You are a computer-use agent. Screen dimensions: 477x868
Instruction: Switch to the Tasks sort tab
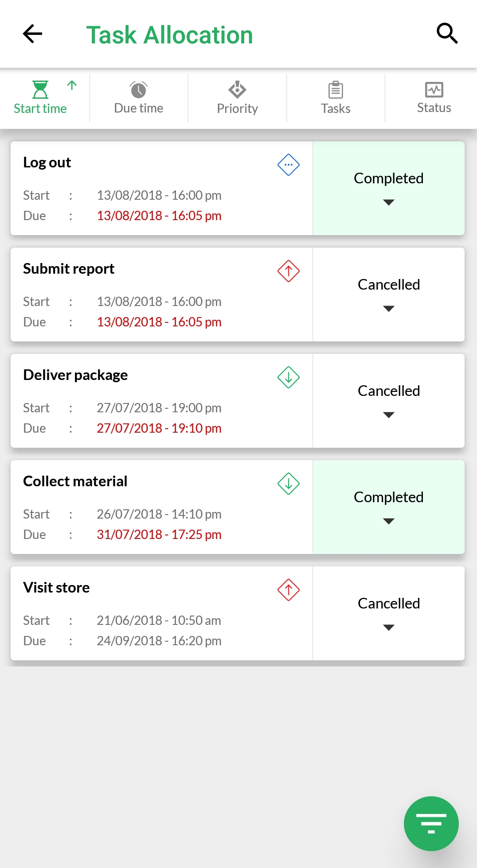coord(336,98)
